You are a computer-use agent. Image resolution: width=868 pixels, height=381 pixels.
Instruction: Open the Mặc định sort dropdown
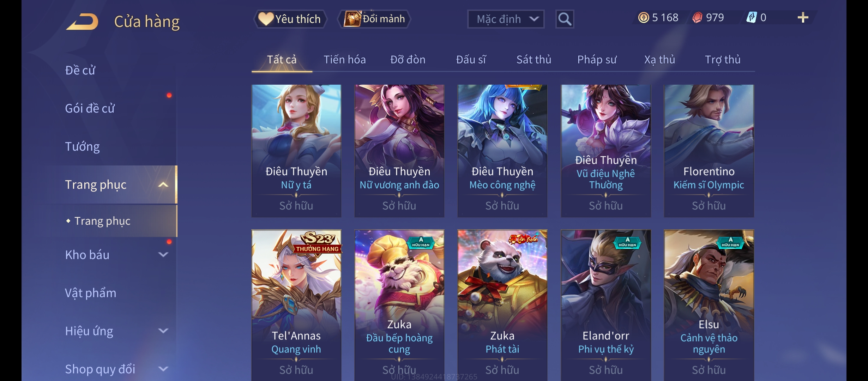coord(506,19)
